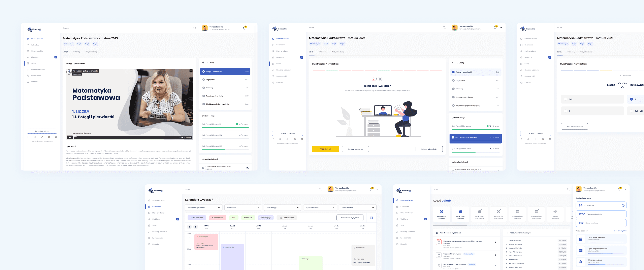The image size is (644, 270).
Task: Click the back arrow beside 1. Liczby on lesson screen
Action: tap(203, 62)
